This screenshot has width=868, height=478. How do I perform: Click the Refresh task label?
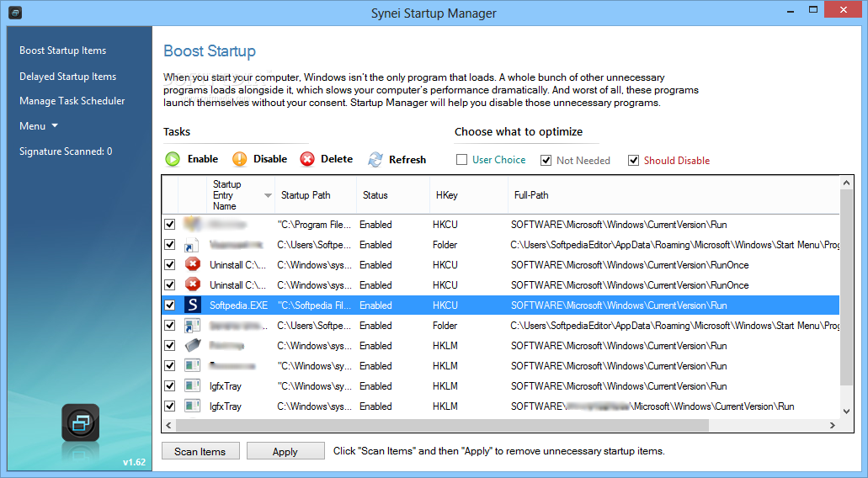coord(407,160)
